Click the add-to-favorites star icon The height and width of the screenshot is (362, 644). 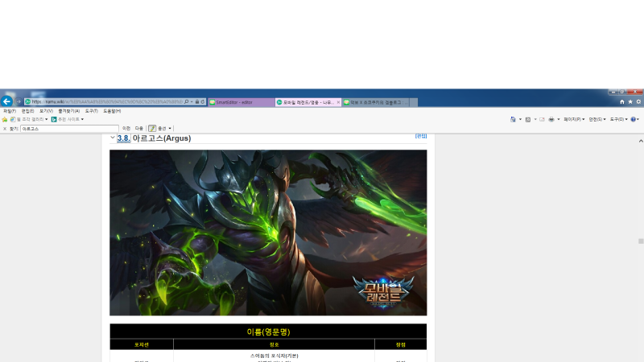coord(5,119)
